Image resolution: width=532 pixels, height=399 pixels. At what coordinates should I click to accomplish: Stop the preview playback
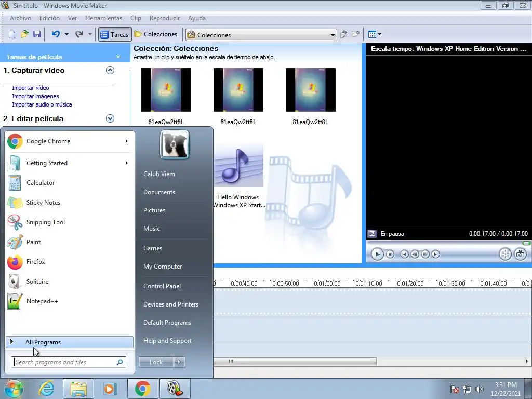pyautogui.click(x=390, y=254)
